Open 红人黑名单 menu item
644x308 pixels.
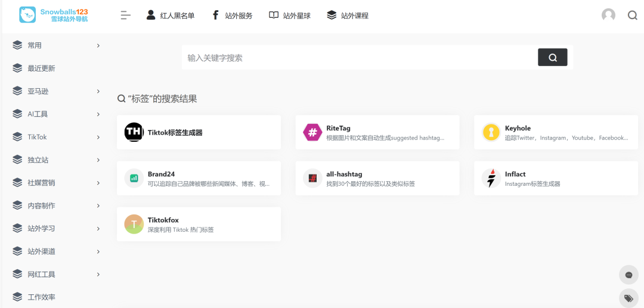(x=178, y=16)
